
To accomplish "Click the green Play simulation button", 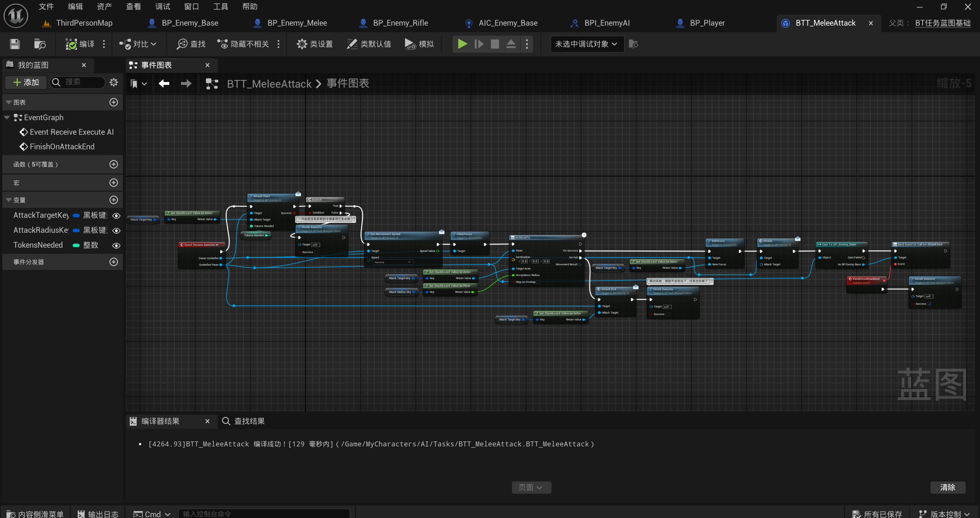I will point(462,44).
